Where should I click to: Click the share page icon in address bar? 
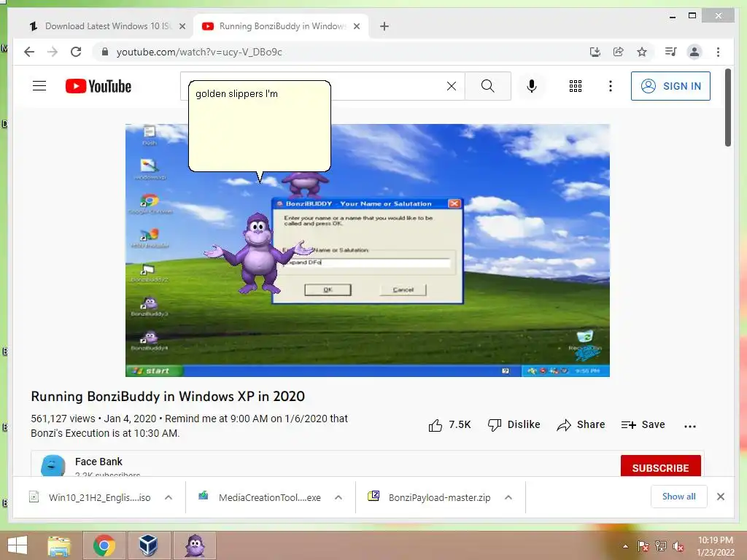pos(619,52)
